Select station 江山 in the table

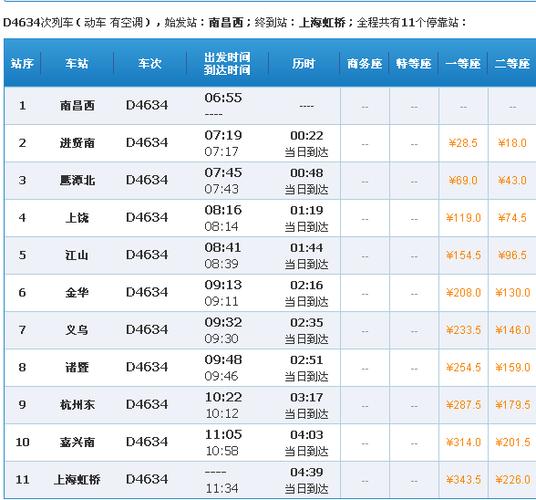click(x=77, y=255)
